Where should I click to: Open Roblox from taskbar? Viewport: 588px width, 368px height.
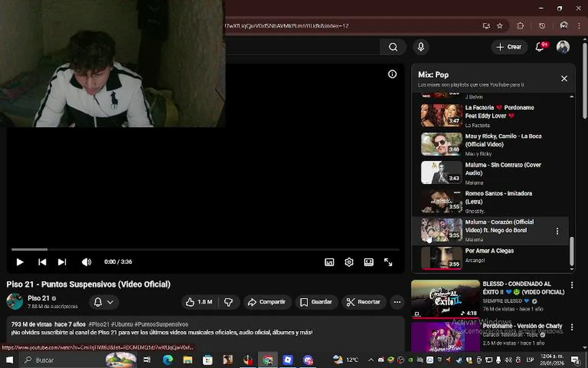288,360
